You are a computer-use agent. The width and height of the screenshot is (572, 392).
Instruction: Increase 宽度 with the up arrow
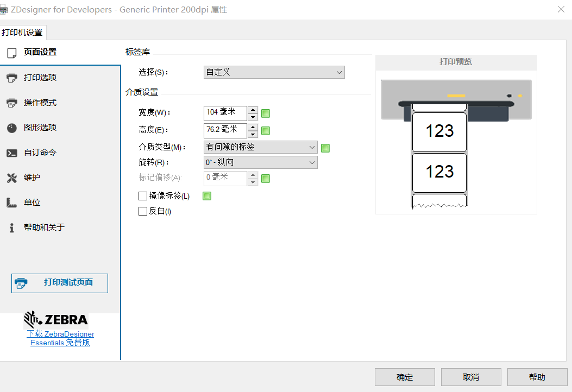[253, 110]
